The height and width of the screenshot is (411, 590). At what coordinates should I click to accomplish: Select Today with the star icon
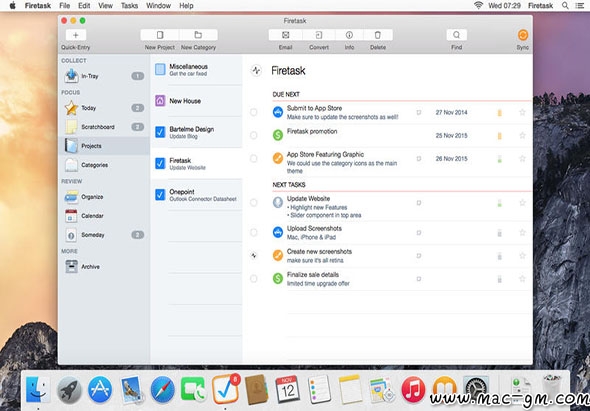(104, 108)
